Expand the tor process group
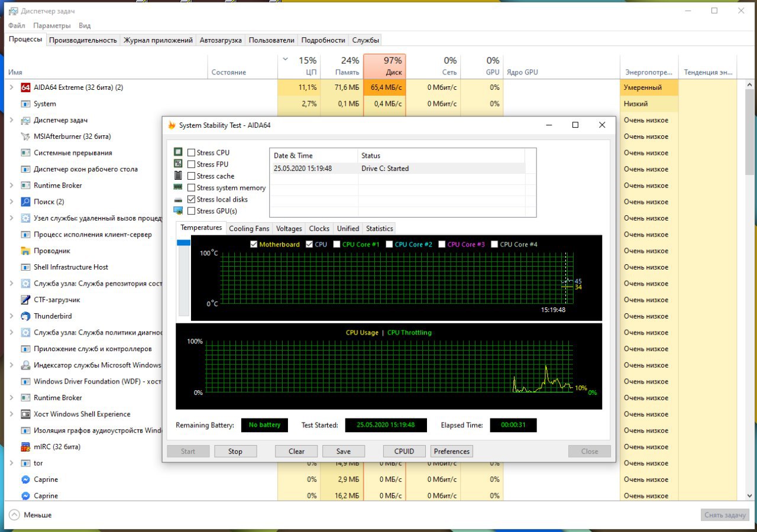Screen dimensions: 757x532 pyautogui.click(x=11, y=463)
